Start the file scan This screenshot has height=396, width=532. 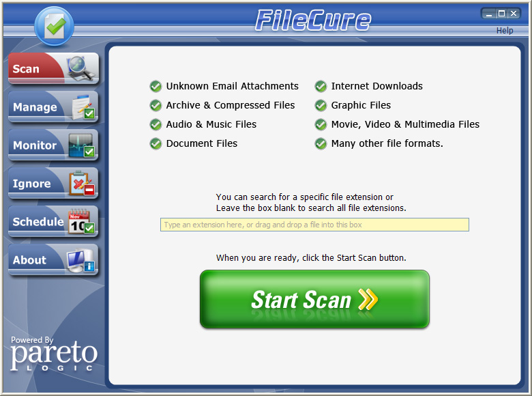coord(314,299)
